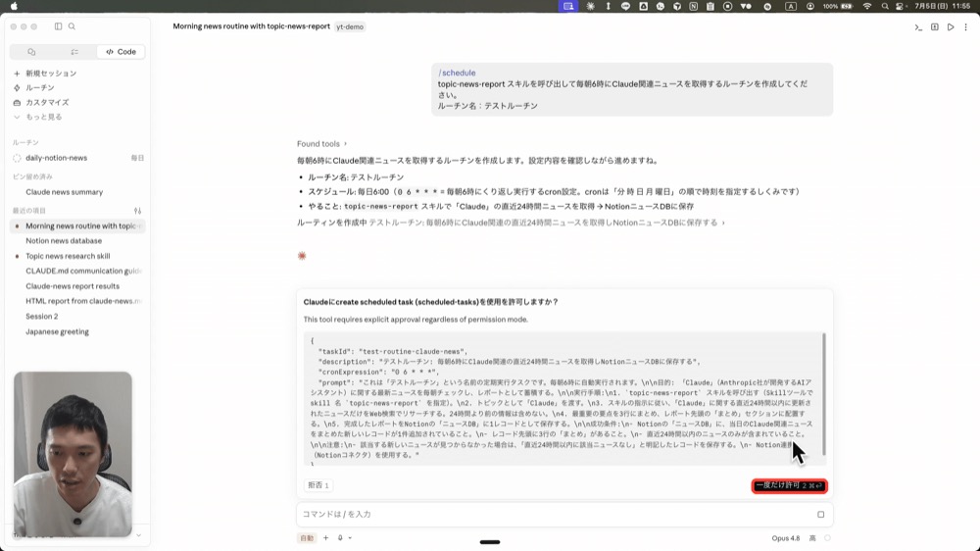
Task: Open pinned Claude news summary
Action: [x=65, y=192]
